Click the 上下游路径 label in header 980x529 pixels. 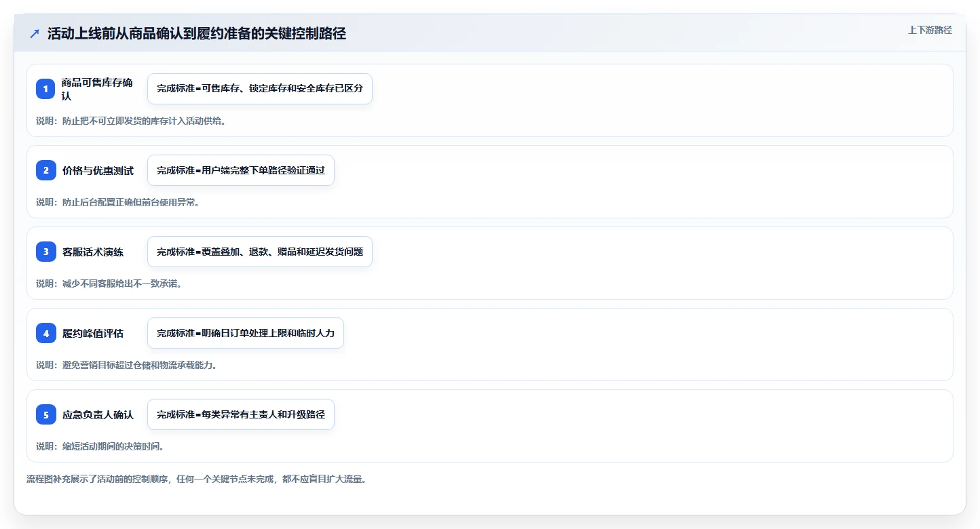(x=930, y=30)
